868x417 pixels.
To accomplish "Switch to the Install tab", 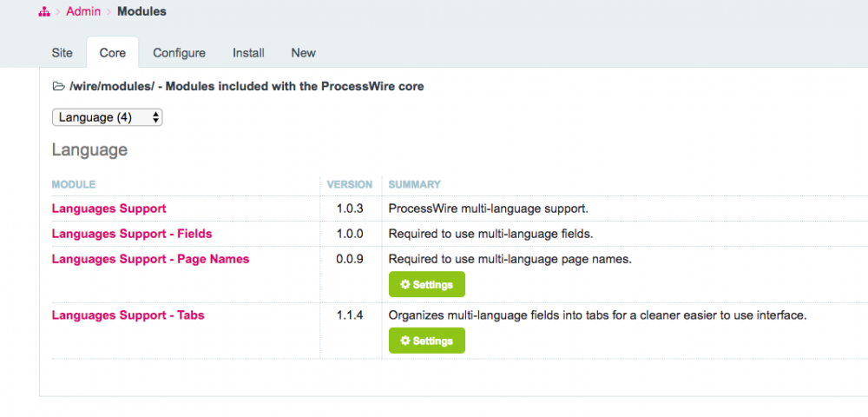I will pyautogui.click(x=248, y=53).
